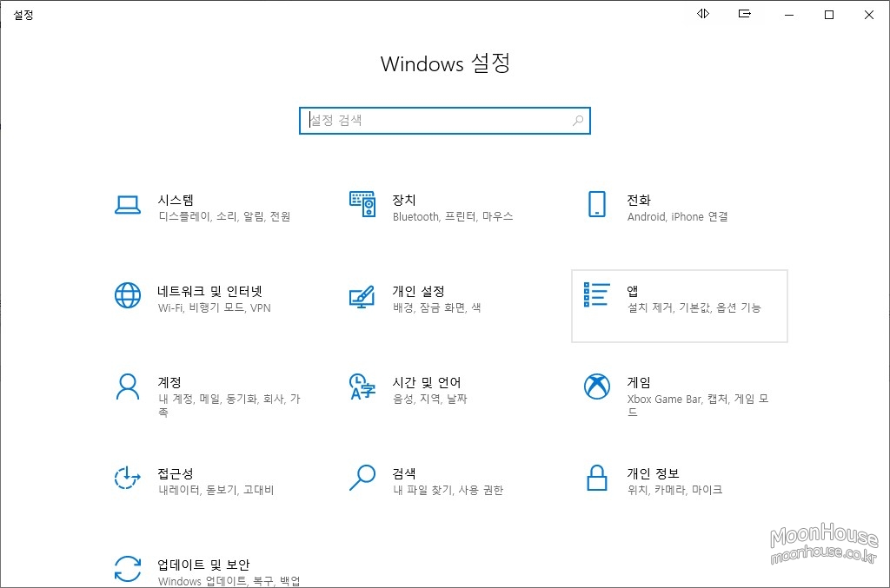Open the 시간 및 언어 icon
The width and height of the screenshot is (890, 588).
[362, 386]
